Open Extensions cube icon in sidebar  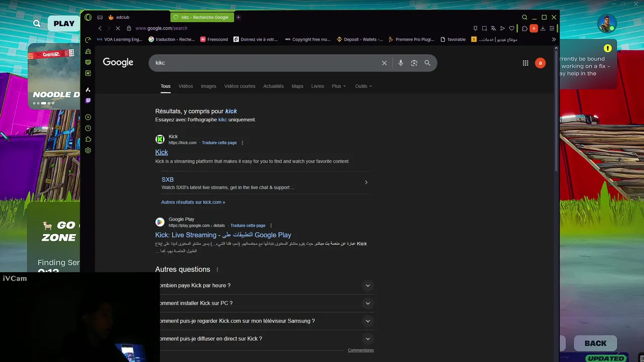(88, 139)
